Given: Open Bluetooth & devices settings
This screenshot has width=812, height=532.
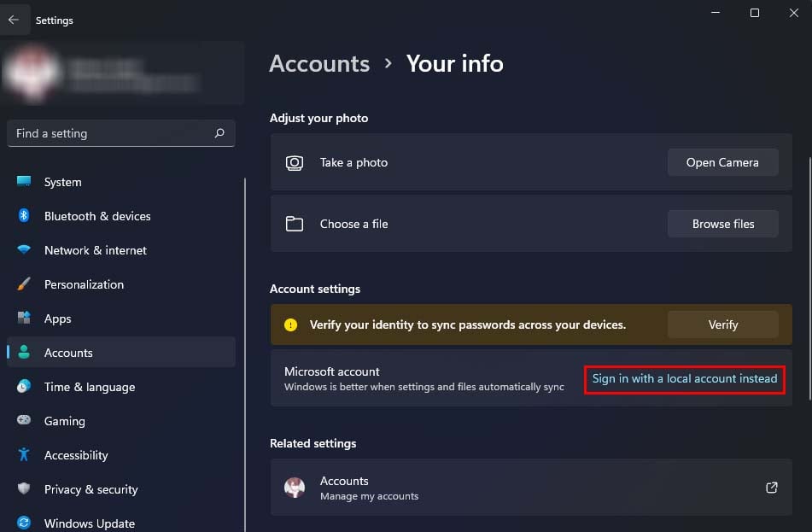Looking at the screenshot, I should click(x=121, y=216).
